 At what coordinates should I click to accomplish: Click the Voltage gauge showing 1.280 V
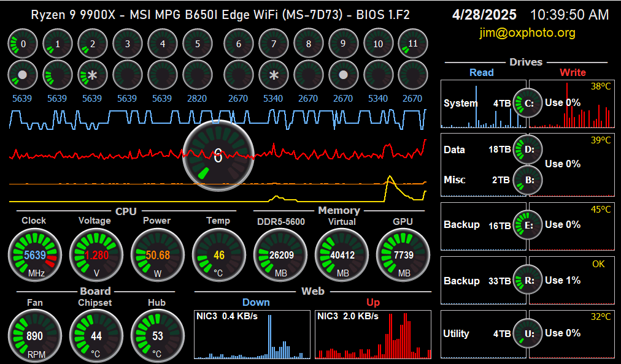pos(96,255)
